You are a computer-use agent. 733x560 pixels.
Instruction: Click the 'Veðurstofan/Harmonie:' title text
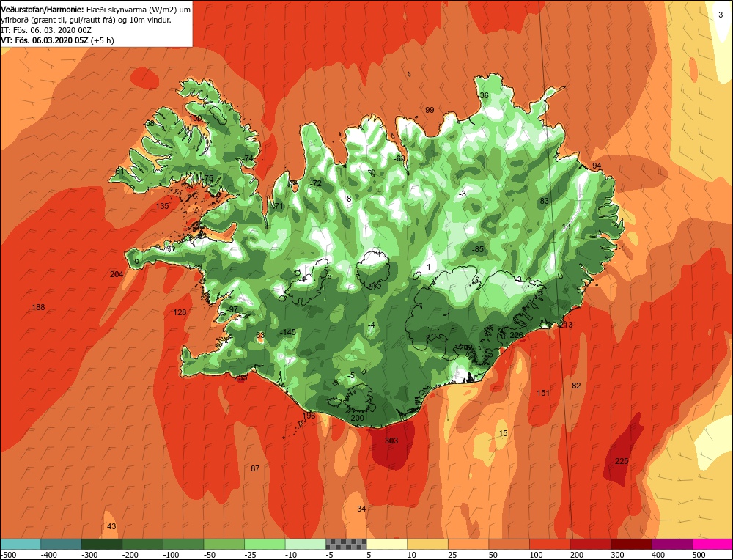coord(43,10)
